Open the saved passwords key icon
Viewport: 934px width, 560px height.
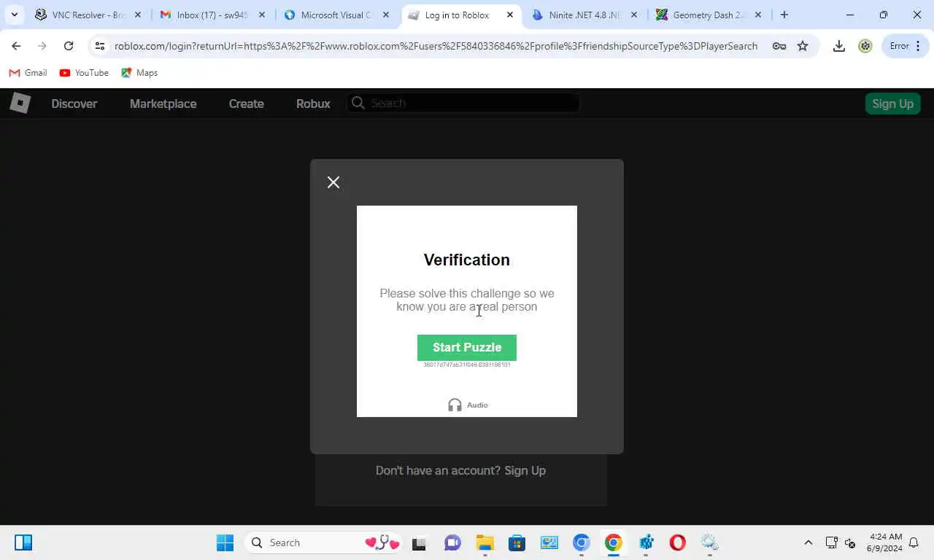coord(779,46)
